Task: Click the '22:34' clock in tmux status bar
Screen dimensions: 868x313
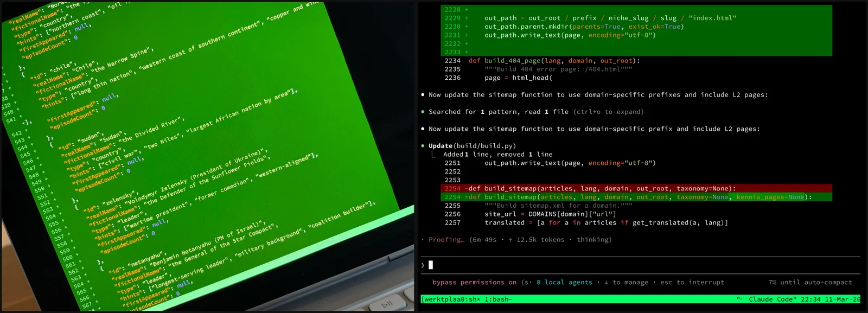Action: coord(810,299)
